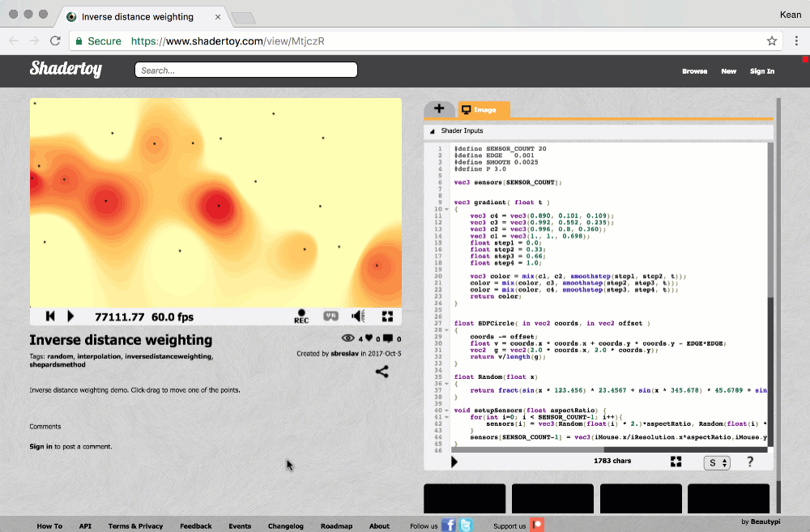Toggle the shader preview play/pause button
This screenshot has height=532, width=810.
pos(70,317)
